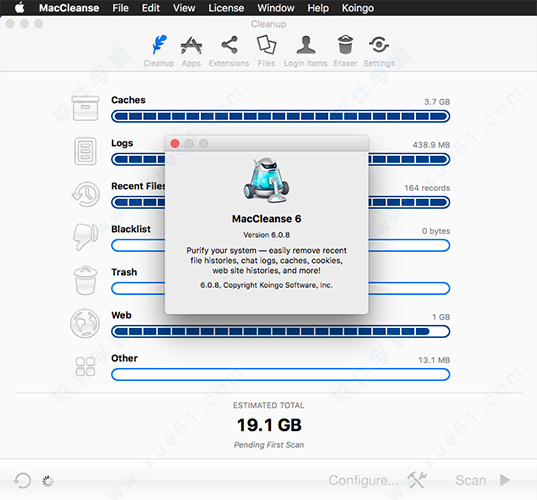Click the Web progress bar
537x500 pixels.
point(280,332)
